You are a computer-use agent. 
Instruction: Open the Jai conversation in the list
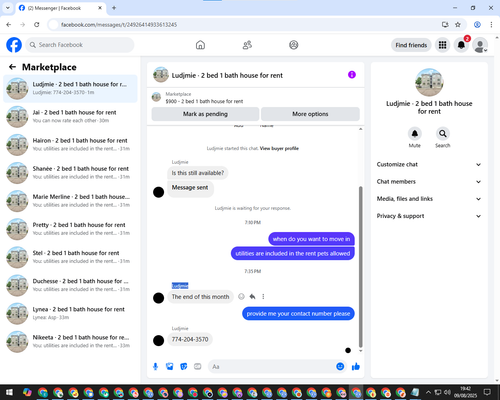[x=70, y=116]
